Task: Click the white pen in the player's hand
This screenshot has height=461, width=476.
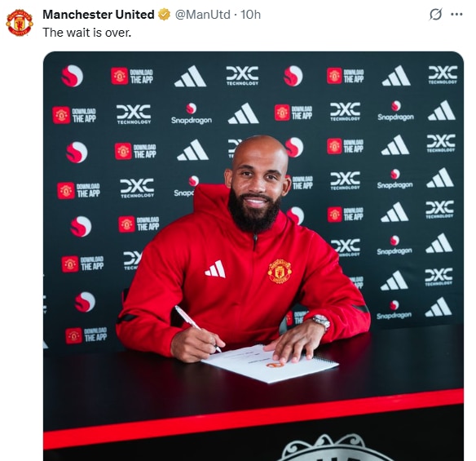Action: point(197,327)
